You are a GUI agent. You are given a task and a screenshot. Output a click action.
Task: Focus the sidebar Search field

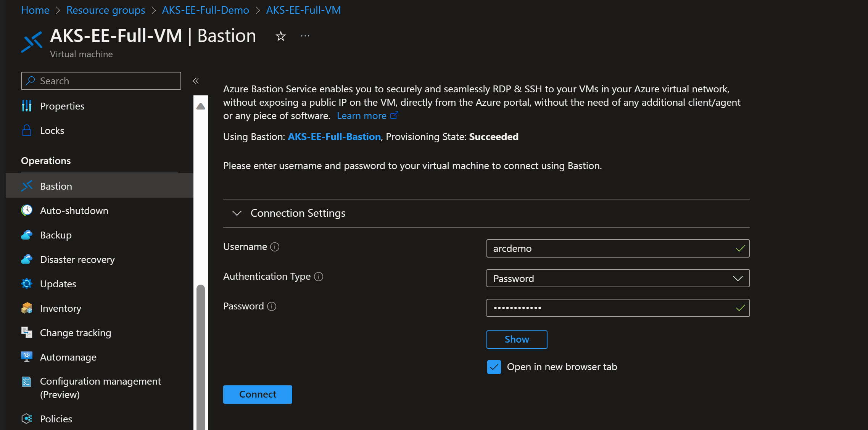pyautogui.click(x=101, y=81)
